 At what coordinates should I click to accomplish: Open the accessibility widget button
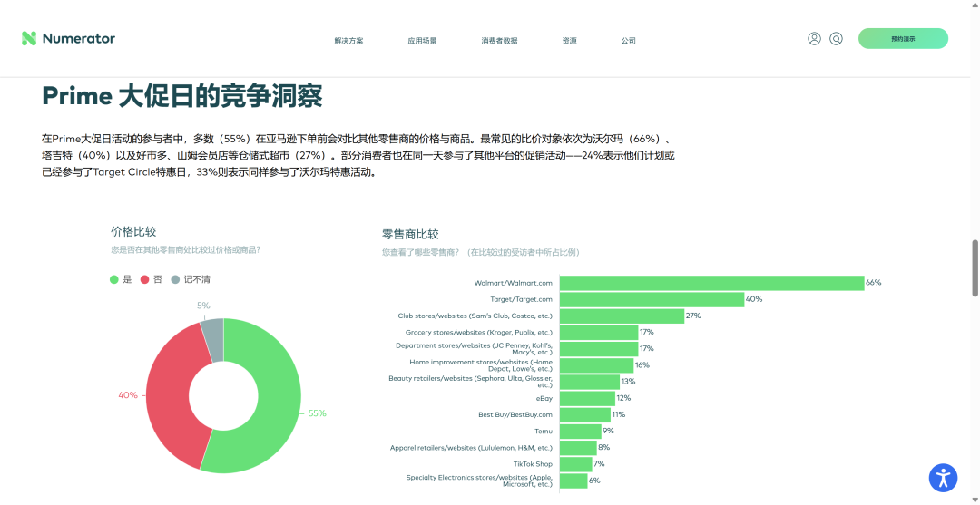coord(943,478)
